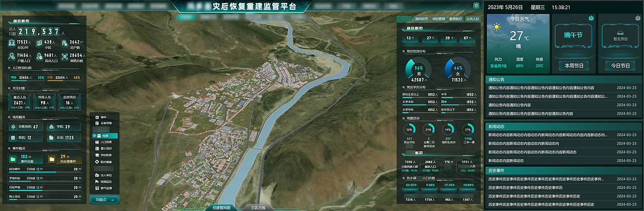Image resolution: width=644 pixels, height=211 pixels.
Task: Click the 流动人口 icon
Action: pyautogui.click(x=39, y=57)
